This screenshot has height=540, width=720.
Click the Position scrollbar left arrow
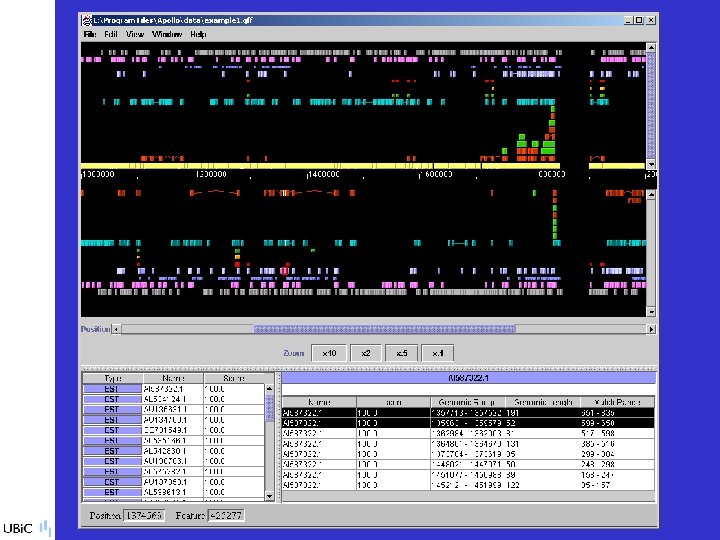[117, 329]
